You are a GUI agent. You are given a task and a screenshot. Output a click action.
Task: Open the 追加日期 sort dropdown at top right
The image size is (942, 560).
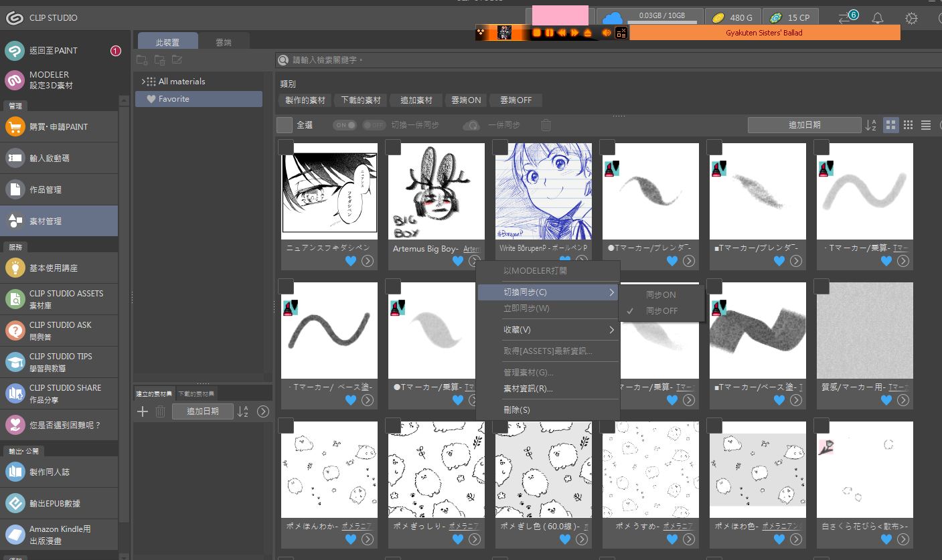[804, 125]
